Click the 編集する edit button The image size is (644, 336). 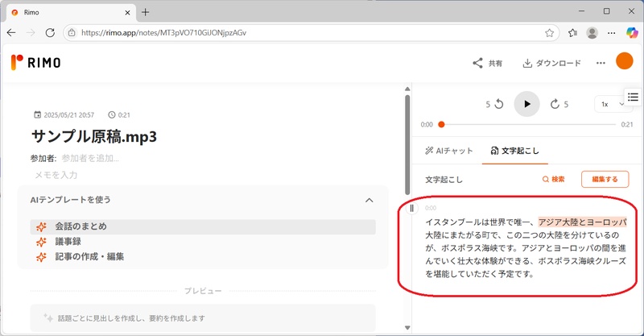[605, 180]
